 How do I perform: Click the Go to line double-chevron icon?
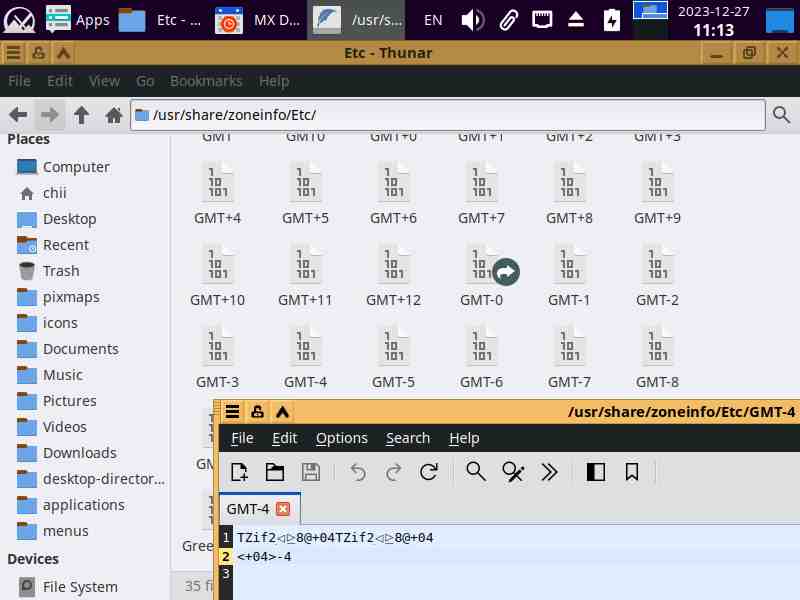549,472
